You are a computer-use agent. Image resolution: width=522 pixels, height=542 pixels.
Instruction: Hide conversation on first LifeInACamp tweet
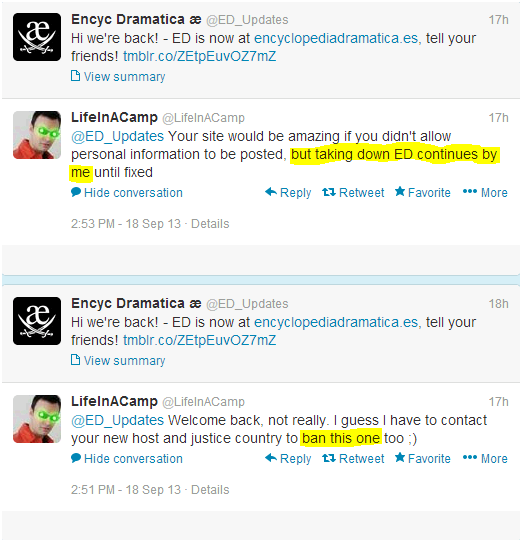127,193
